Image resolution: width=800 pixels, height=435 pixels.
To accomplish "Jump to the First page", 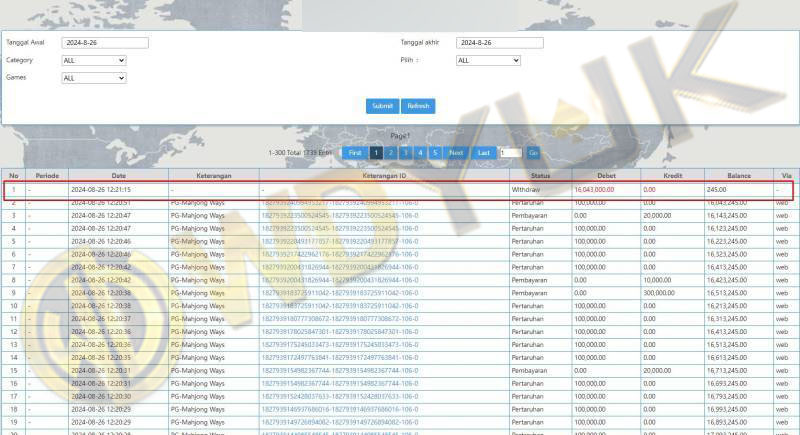I will 355,153.
